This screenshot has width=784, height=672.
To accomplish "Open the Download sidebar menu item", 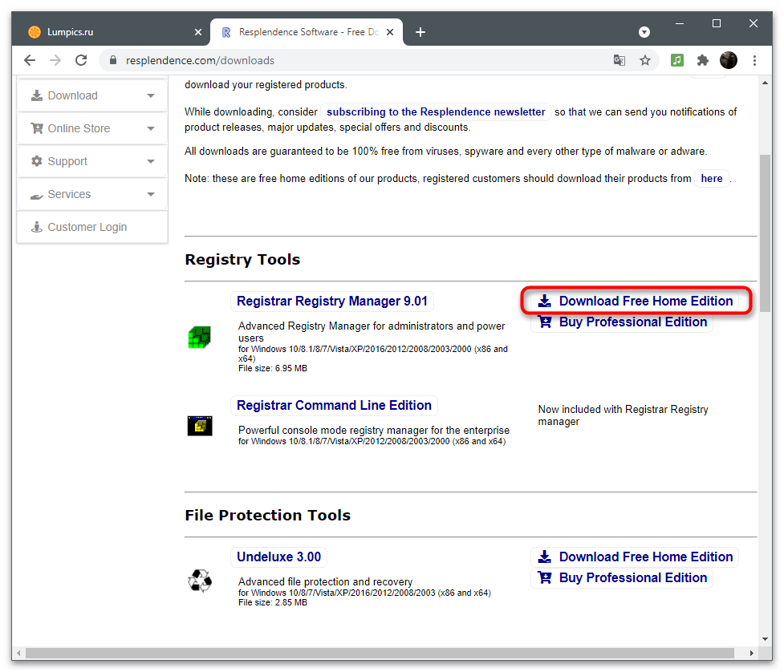I will pos(92,95).
